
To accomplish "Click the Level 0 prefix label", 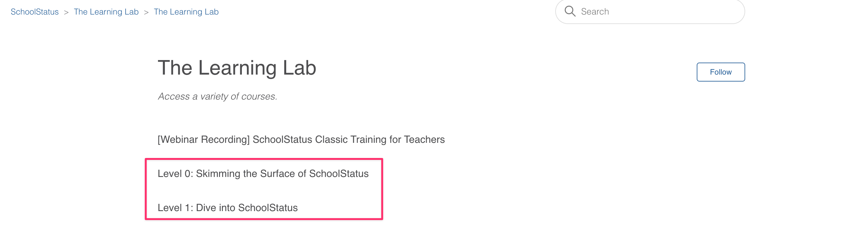I will pos(175,173).
